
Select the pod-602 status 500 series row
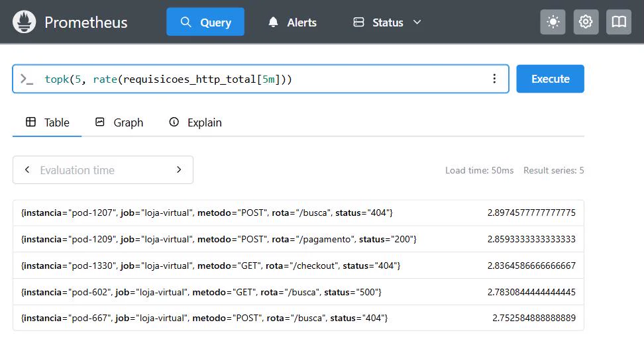(x=298, y=292)
